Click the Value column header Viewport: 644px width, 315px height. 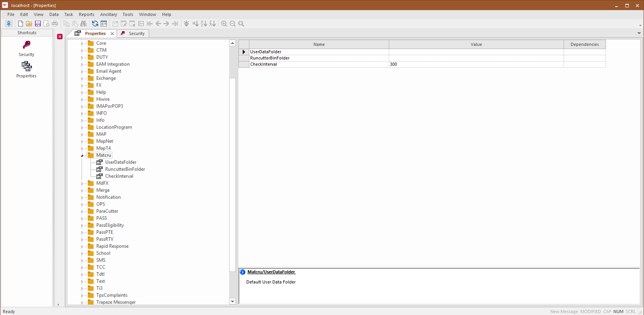(x=476, y=44)
